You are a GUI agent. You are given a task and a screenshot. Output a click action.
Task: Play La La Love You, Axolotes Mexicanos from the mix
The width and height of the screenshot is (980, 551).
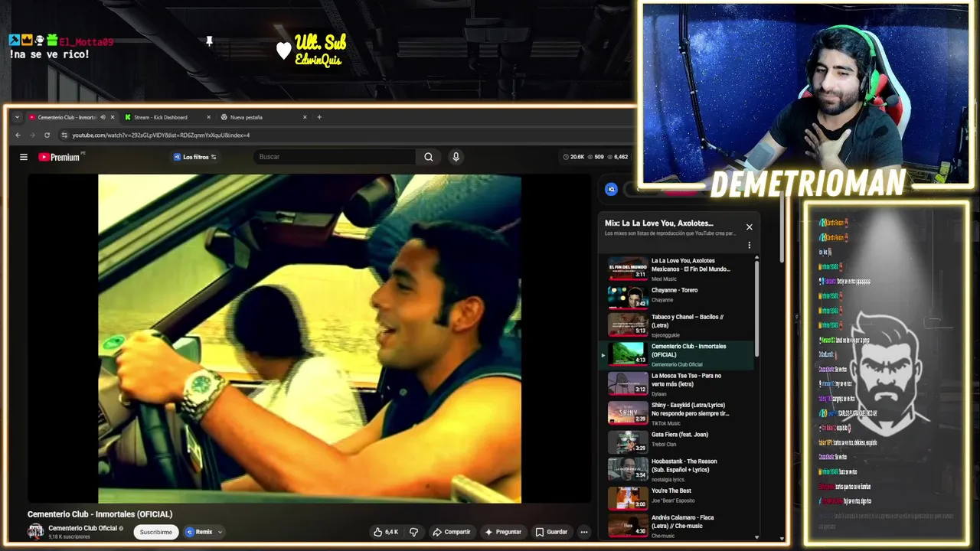[x=680, y=269]
